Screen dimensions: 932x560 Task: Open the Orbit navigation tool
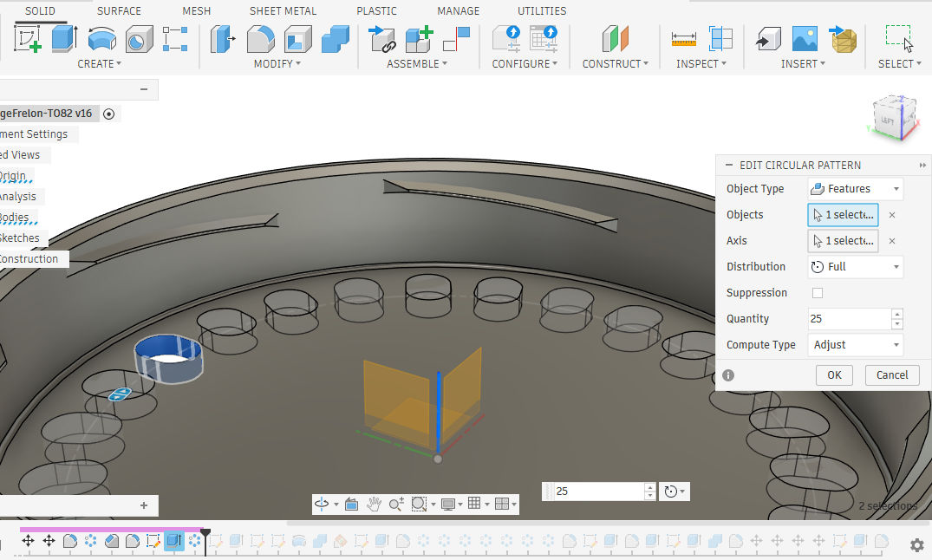tap(322, 504)
